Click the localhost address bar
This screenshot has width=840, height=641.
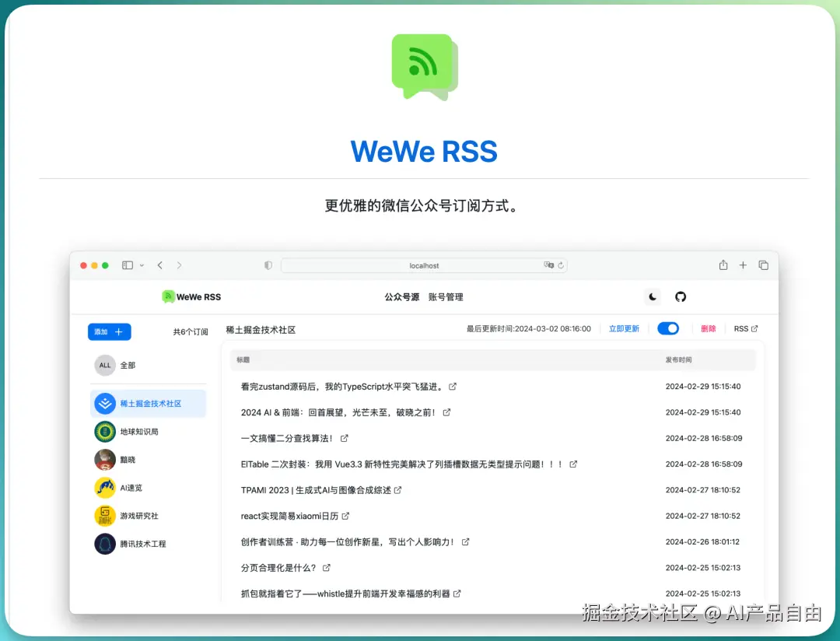pos(424,265)
